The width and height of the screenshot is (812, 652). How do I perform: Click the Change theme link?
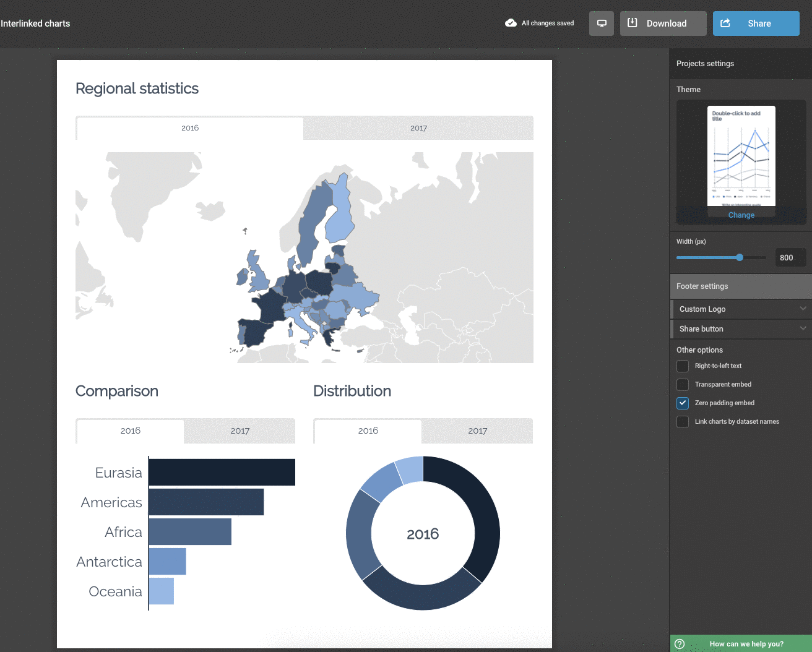741,215
